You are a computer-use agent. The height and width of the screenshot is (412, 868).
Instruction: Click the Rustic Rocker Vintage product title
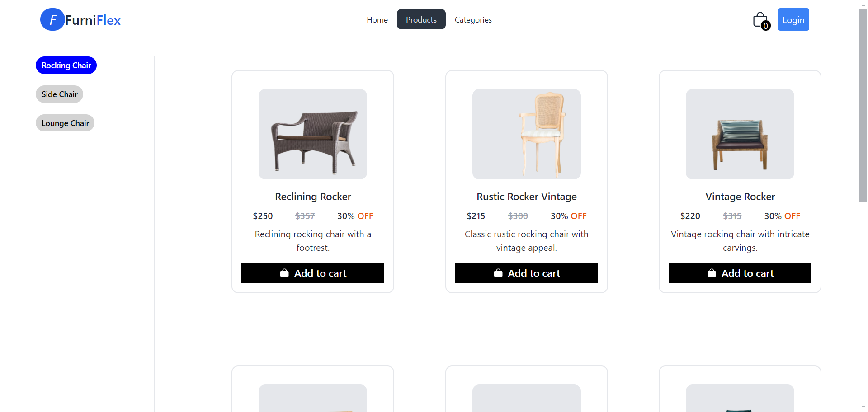(527, 197)
